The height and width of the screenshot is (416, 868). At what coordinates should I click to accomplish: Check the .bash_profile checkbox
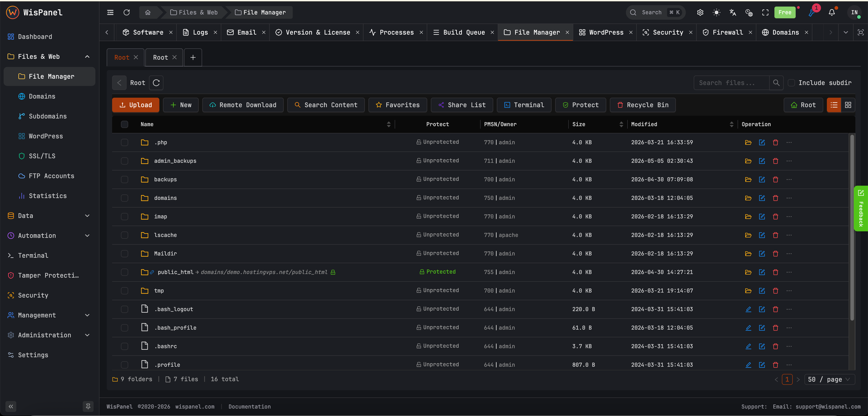click(x=124, y=328)
